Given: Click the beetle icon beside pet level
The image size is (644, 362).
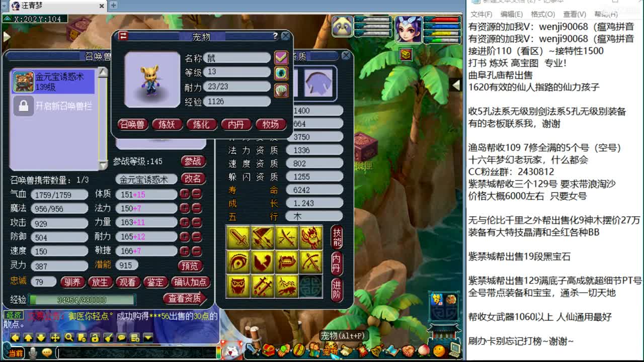Looking at the screenshot, I should (x=281, y=73).
